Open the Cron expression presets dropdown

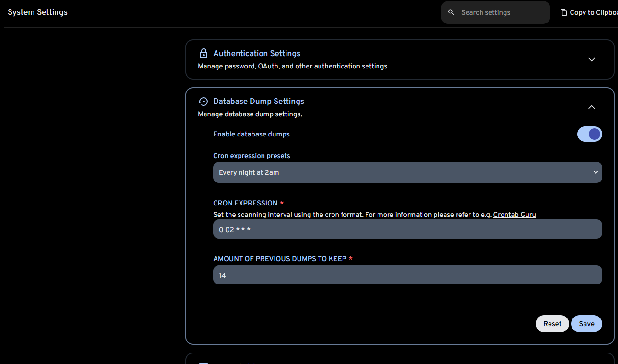pos(407,172)
